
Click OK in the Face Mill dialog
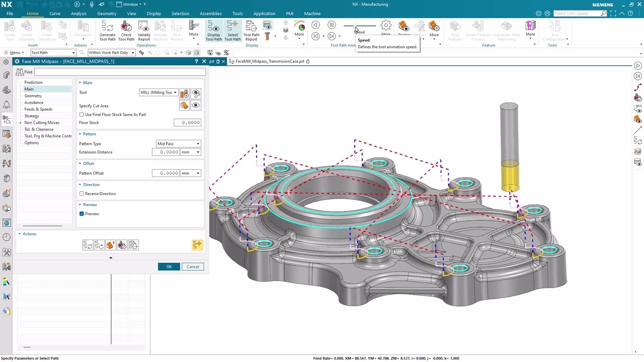[169, 267]
